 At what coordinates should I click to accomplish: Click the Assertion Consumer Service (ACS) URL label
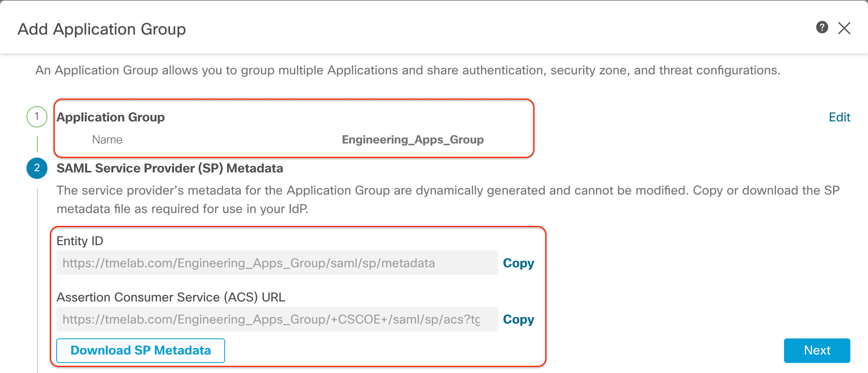click(x=171, y=297)
